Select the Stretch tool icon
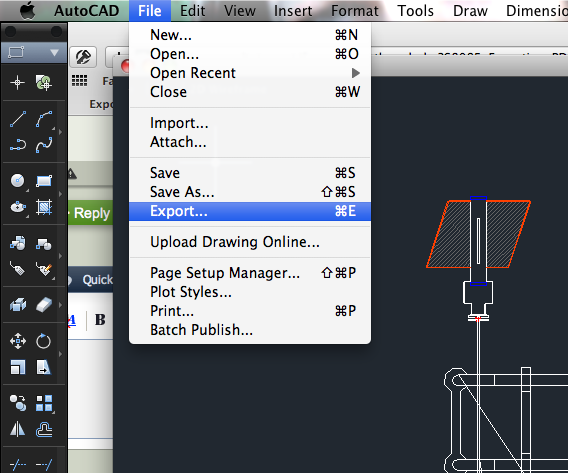 point(44,367)
